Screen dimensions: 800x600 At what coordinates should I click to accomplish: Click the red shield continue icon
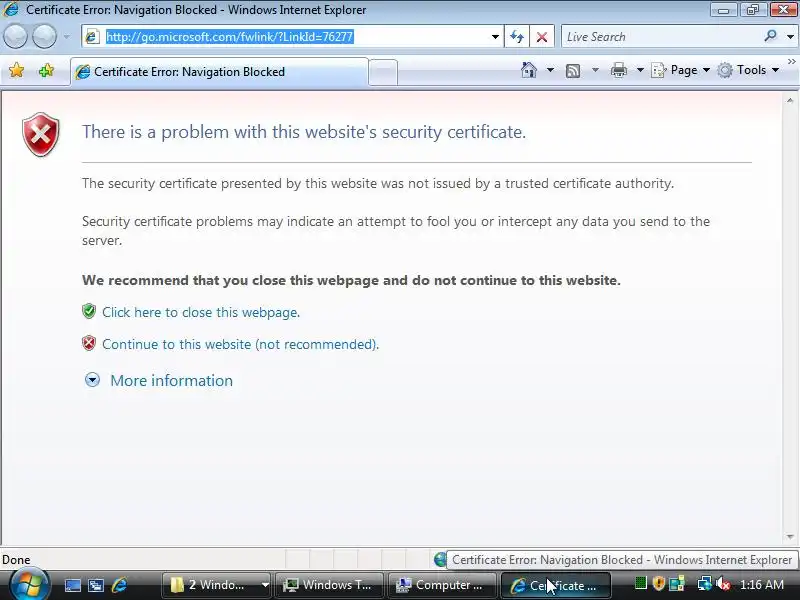tap(89, 343)
